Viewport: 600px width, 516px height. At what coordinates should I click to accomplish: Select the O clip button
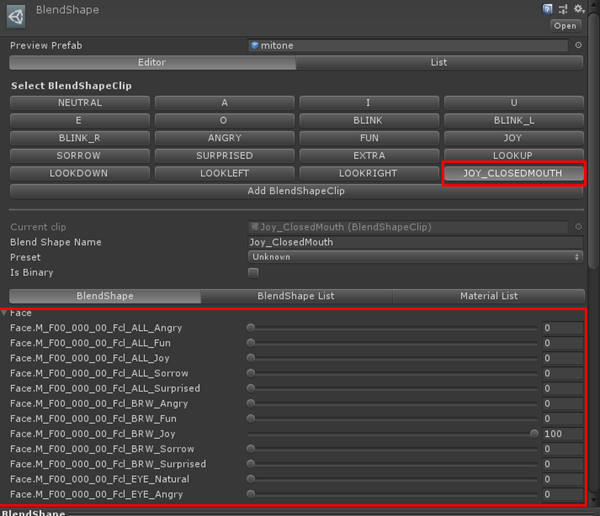pos(225,120)
